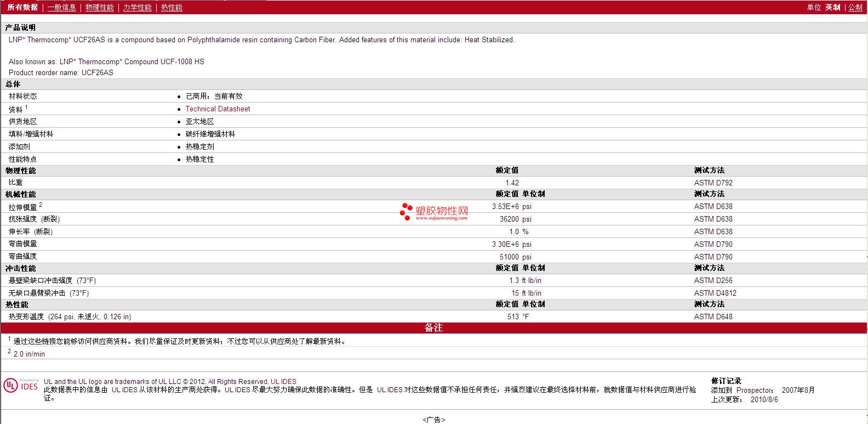Click the 伸长率 (断裂) row label
868x424 pixels.
(31, 231)
